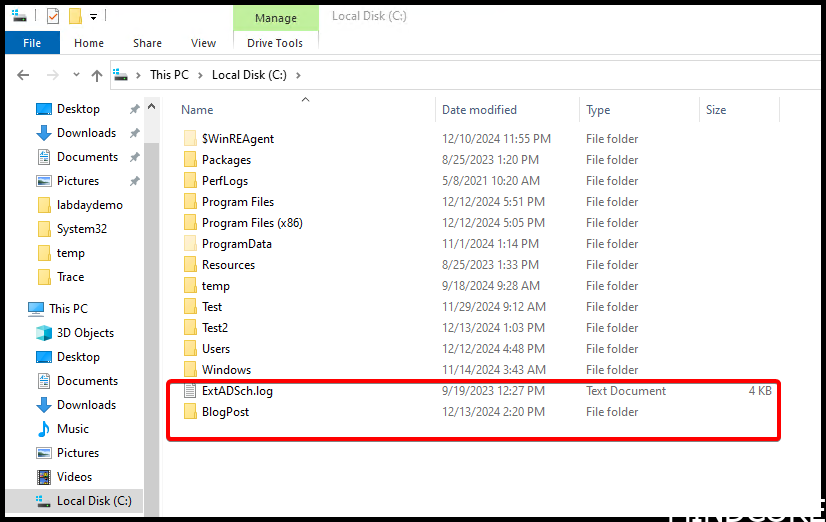Click the New Folder icon in the title bar

tap(75, 16)
